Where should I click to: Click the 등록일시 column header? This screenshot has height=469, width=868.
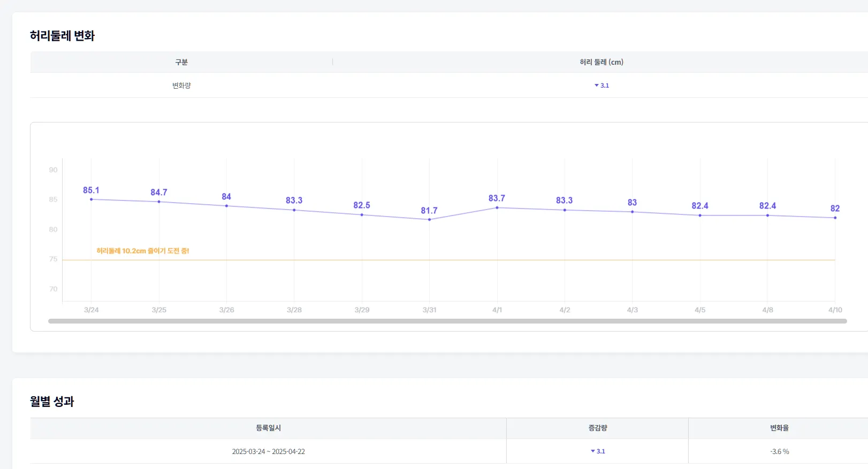[268, 428]
